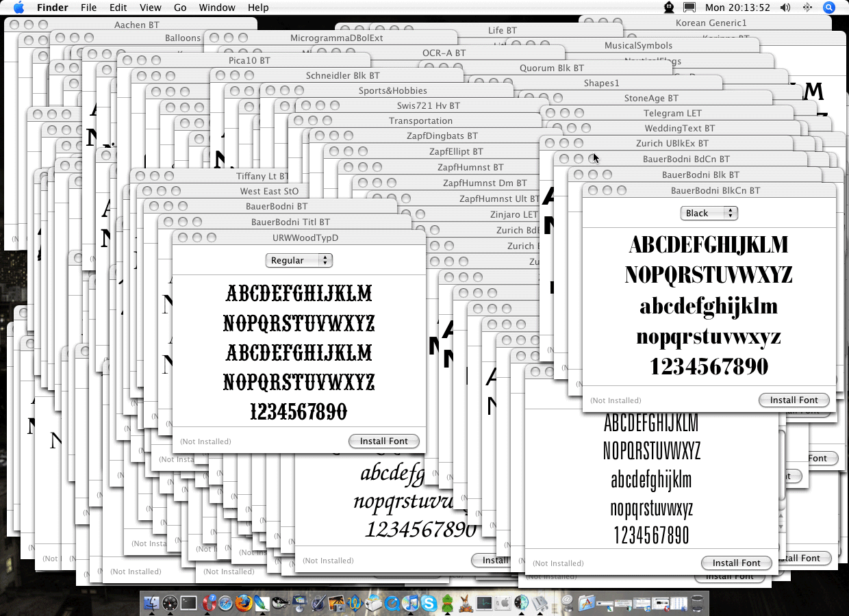Click the MusicalSymbols window title
Image resolution: width=849 pixels, height=616 pixels.
point(639,45)
